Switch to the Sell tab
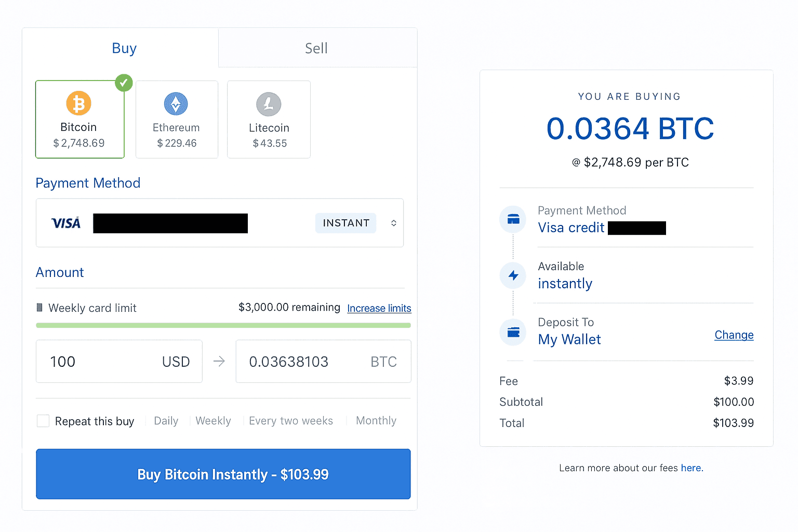 click(x=316, y=48)
